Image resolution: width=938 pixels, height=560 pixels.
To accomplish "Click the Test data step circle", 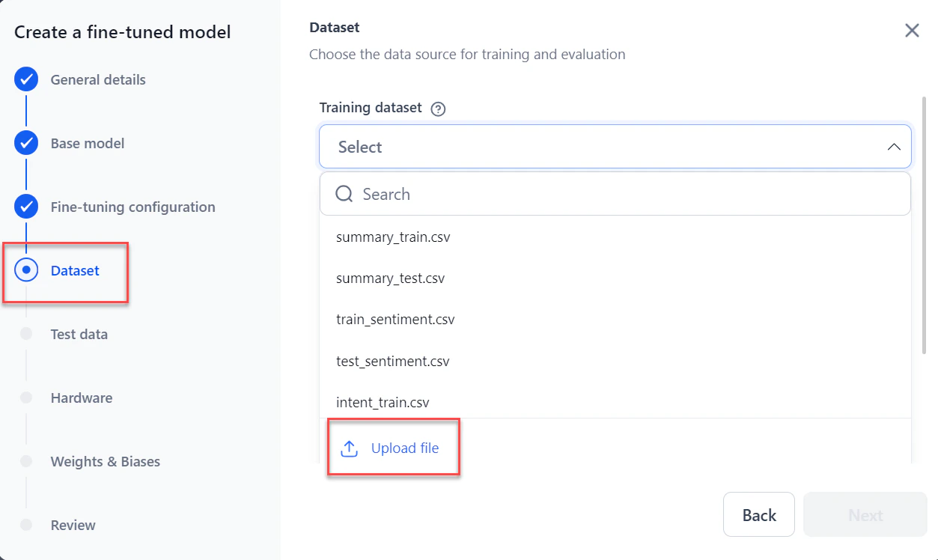I will (x=27, y=333).
